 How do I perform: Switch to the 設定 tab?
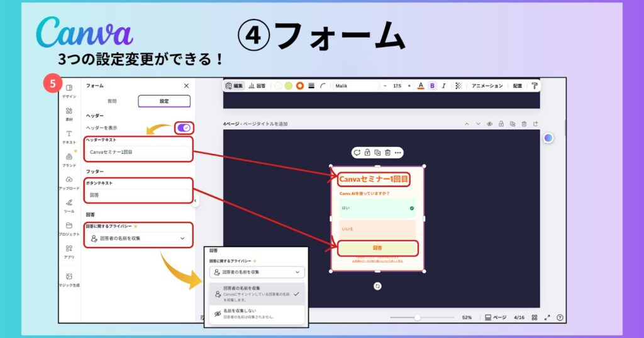[x=164, y=101]
